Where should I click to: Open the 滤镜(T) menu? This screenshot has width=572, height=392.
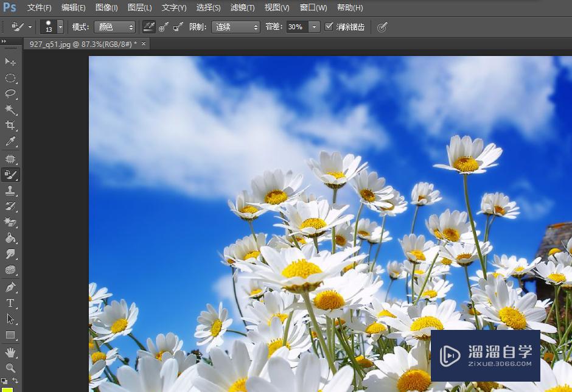[x=242, y=8]
